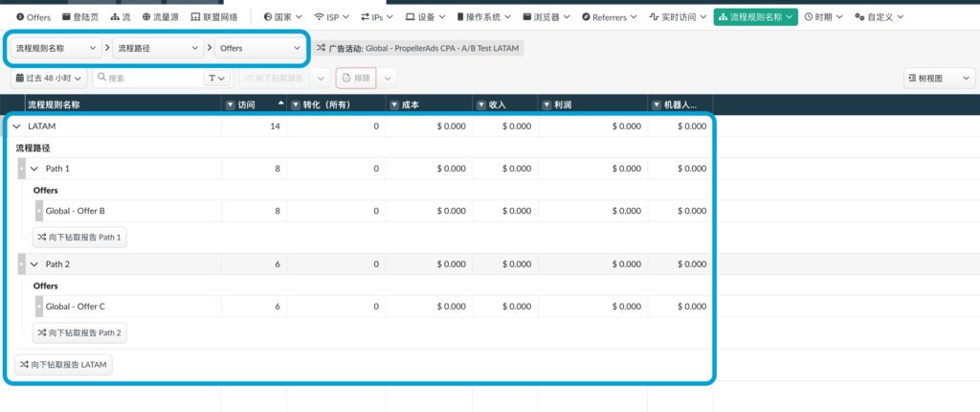This screenshot has height=412, width=980.
Task: Click the sort arrow in 访问 column
Action: click(x=280, y=103)
